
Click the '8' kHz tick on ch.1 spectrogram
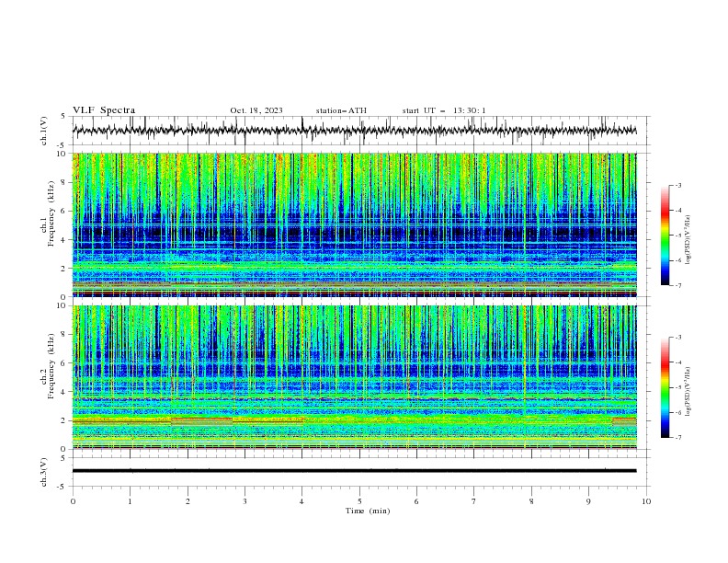click(65, 182)
